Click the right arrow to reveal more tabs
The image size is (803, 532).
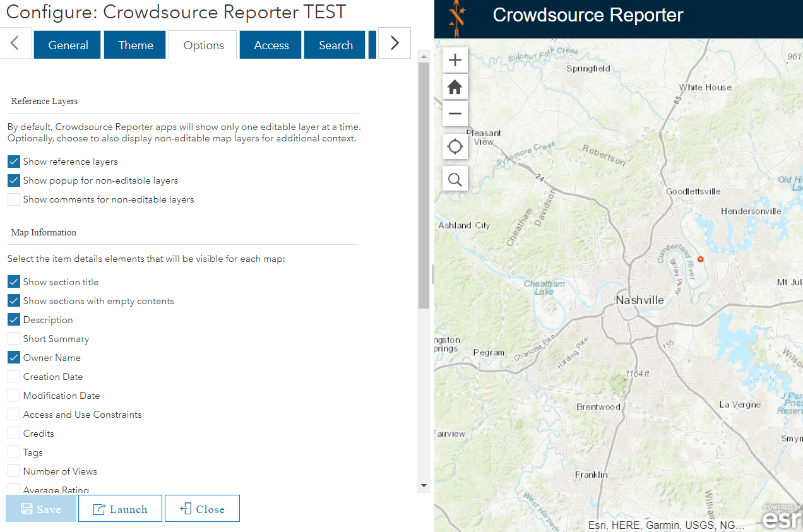pyautogui.click(x=394, y=43)
